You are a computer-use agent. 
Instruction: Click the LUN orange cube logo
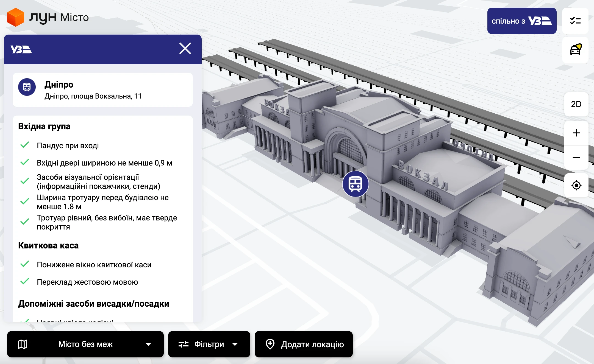pyautogui.click(x=15, y=17)
